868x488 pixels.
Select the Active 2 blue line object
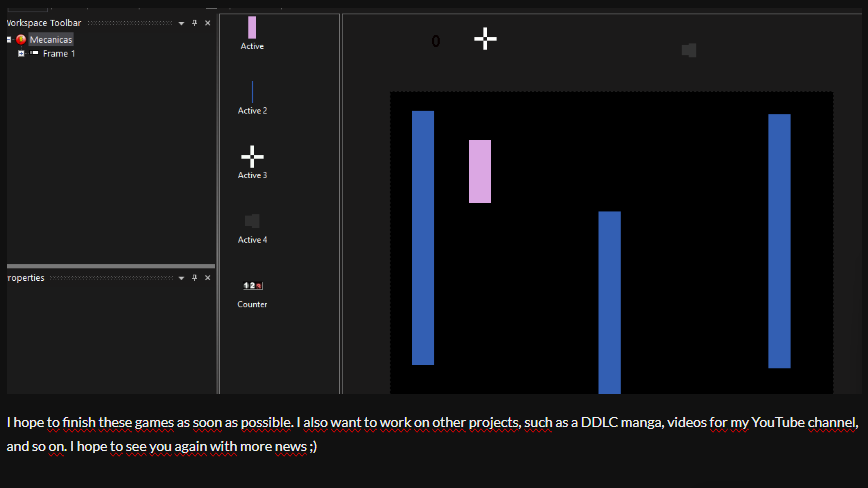coord(252,92)
